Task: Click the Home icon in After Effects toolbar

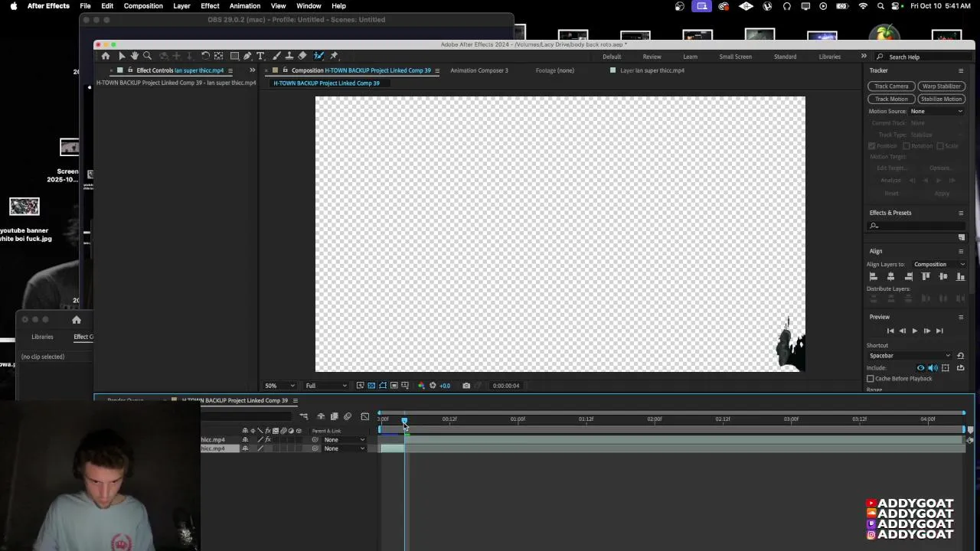Action: click(106, 56)
